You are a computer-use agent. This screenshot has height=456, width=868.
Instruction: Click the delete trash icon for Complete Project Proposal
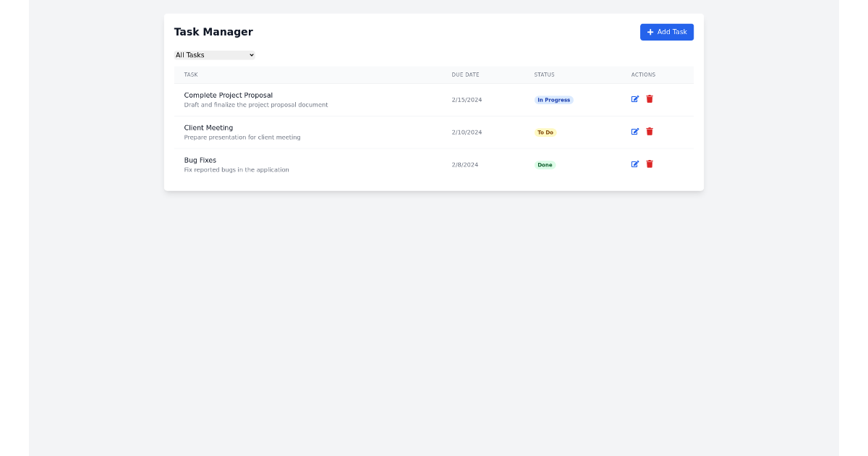(650, 99)
